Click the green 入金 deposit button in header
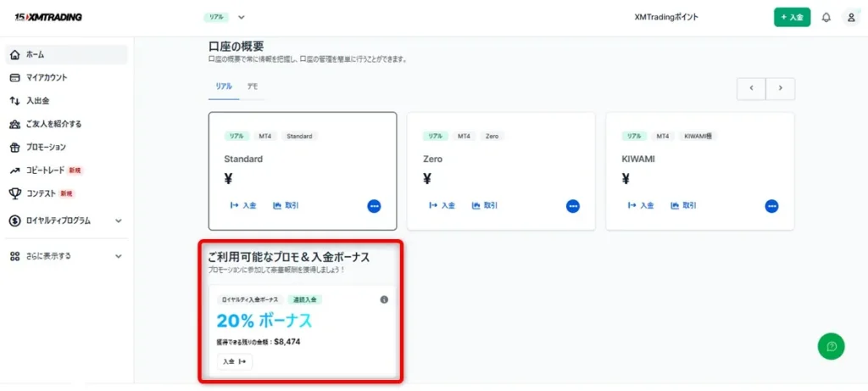 click(793, 17)
